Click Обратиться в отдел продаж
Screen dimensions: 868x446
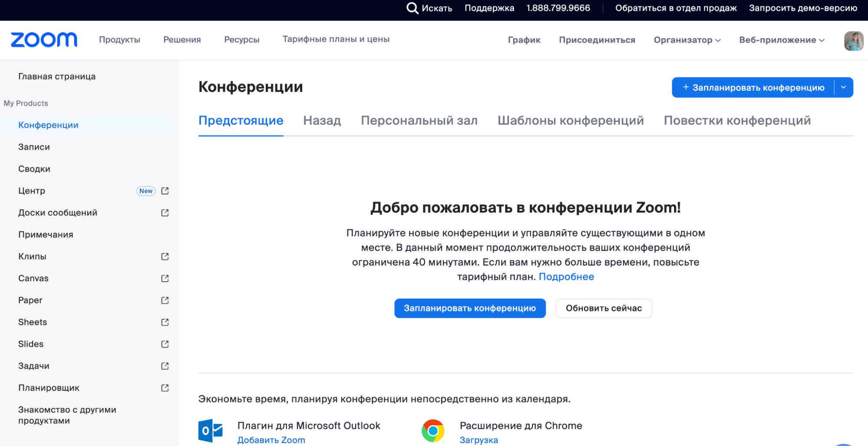click(x=676, y=8)
